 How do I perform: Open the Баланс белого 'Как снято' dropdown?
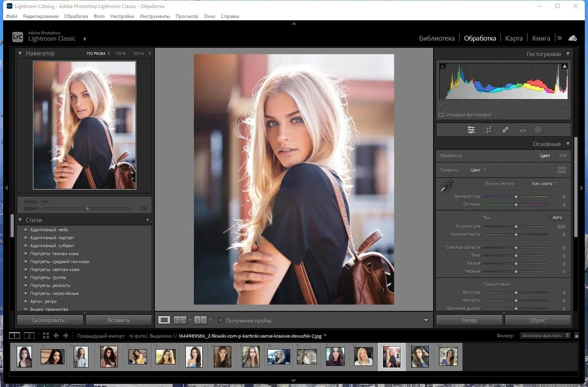pyautogui.click(x=544, y=184)
